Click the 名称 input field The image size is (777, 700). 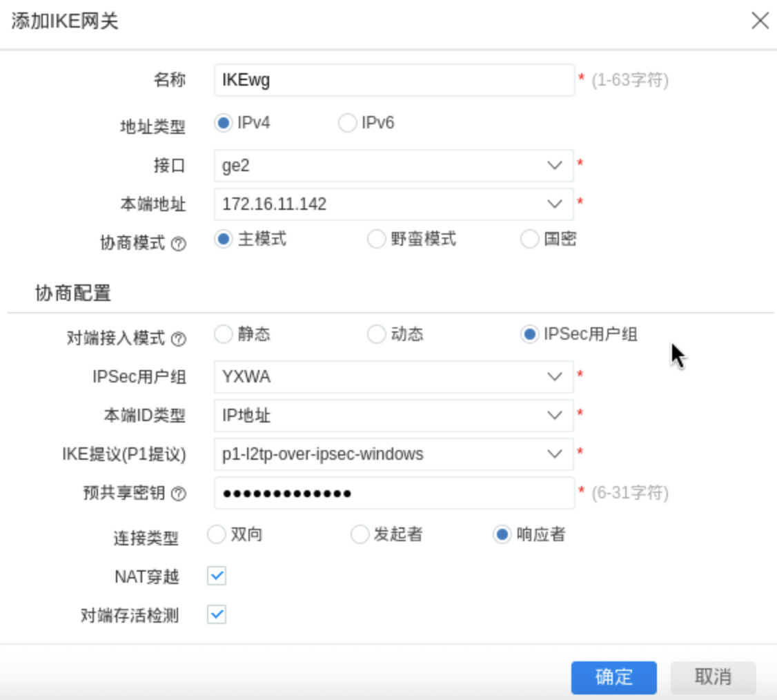[393, 81]
